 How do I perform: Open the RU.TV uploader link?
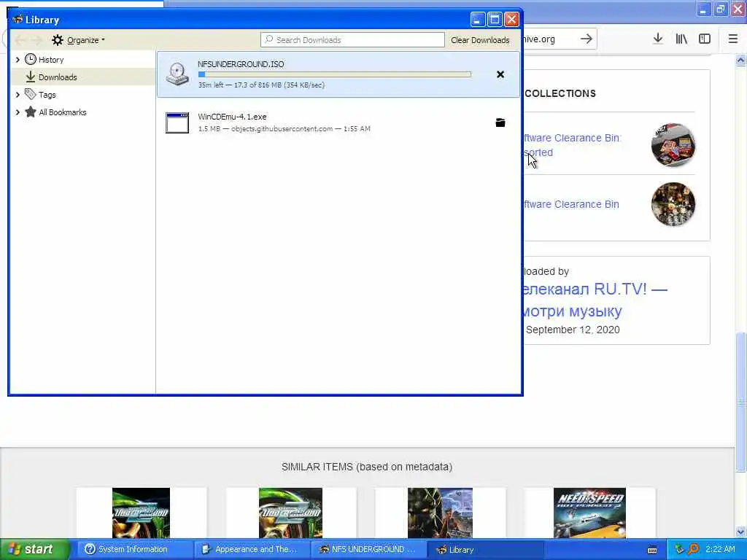[595, 300]
